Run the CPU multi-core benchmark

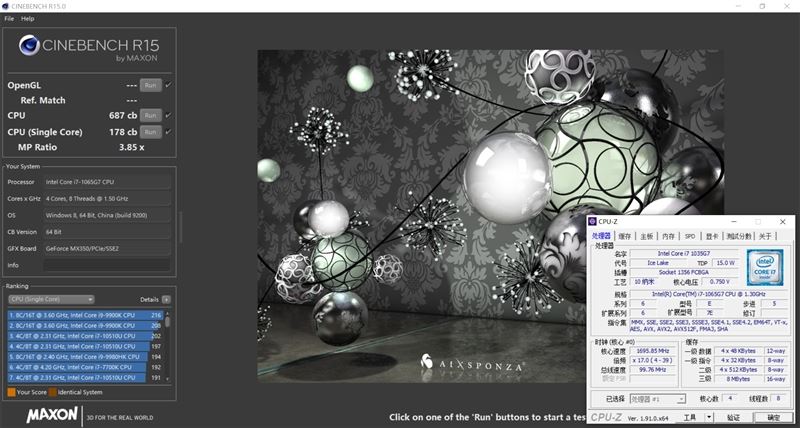(x=151, y=115)
